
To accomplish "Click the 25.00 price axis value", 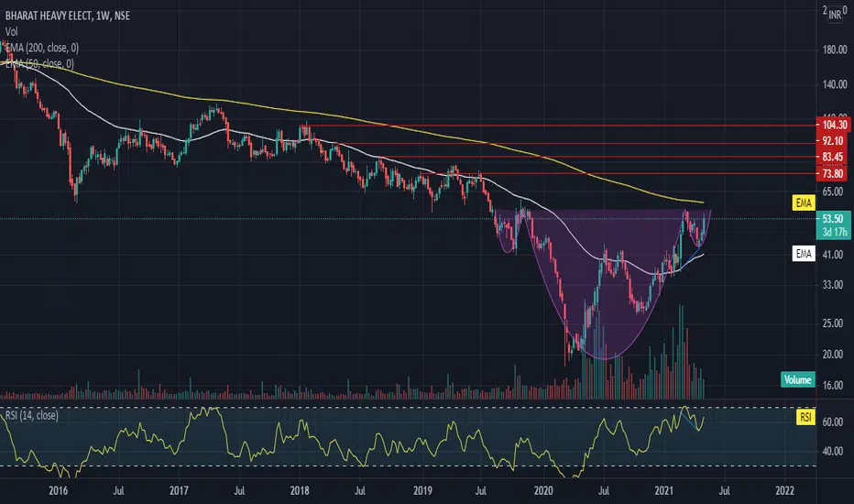I will (833, 323).
